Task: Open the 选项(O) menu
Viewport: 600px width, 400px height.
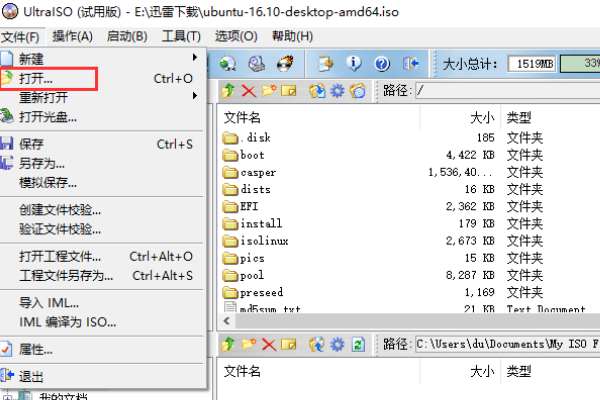Action: 236,37
